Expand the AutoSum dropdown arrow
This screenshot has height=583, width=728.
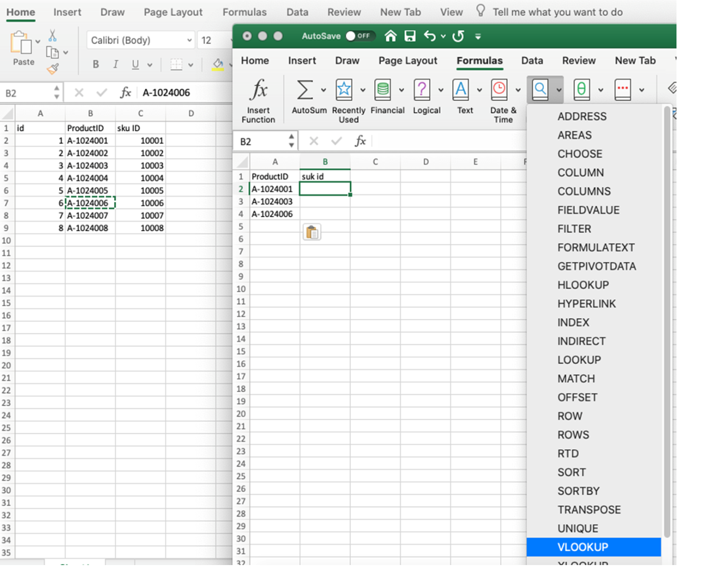[323, 90]
